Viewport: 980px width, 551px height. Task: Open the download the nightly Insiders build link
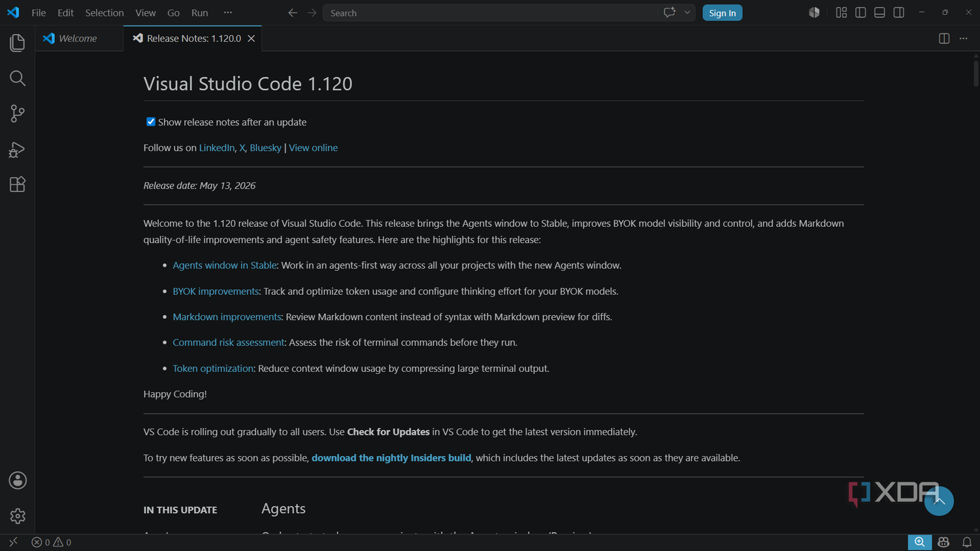[x=391, y=458]
